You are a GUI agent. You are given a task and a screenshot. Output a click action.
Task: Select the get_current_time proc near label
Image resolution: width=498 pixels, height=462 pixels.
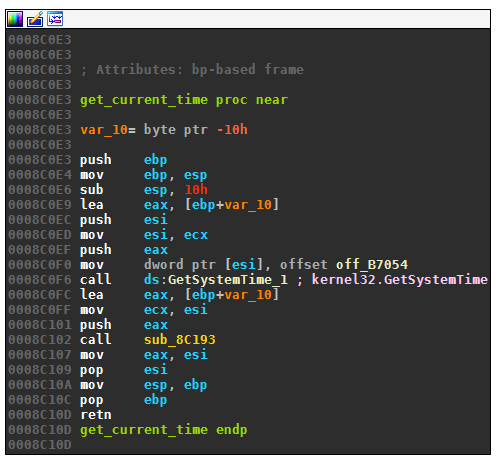[x=184, y=100]
